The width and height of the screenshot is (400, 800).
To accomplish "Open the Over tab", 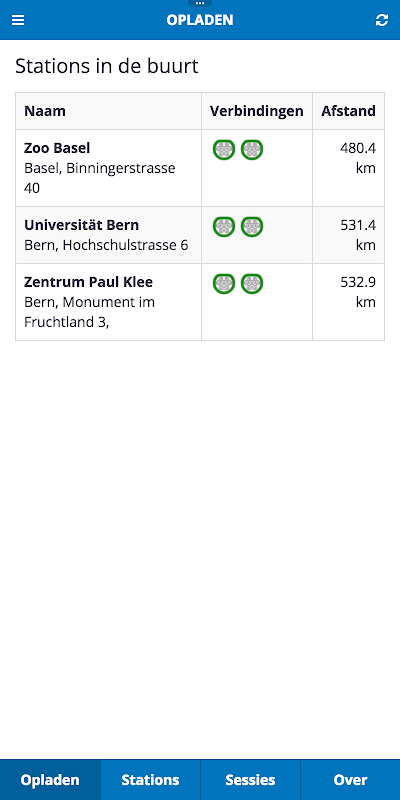I will [x=351, y=780].
